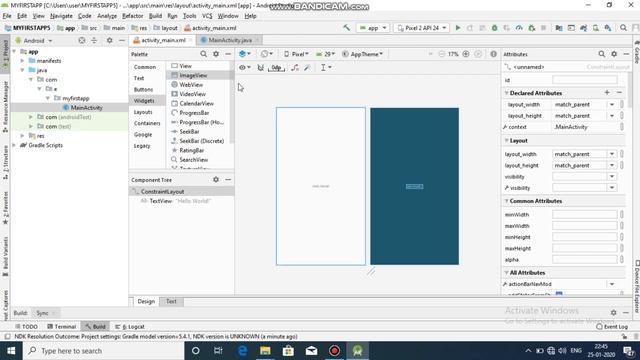Screen dimensions: 640x360
Task: Select SeekBar widget in palette
Action: tap(189, 131)
